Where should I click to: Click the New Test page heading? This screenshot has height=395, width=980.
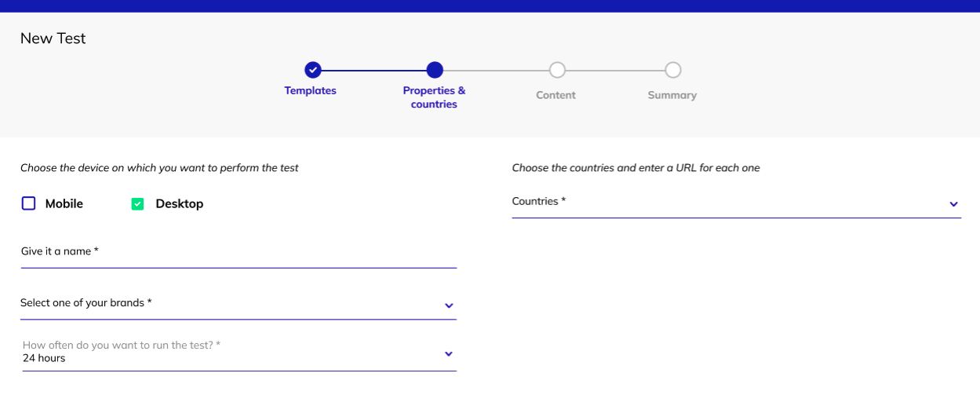click(53, 38)
